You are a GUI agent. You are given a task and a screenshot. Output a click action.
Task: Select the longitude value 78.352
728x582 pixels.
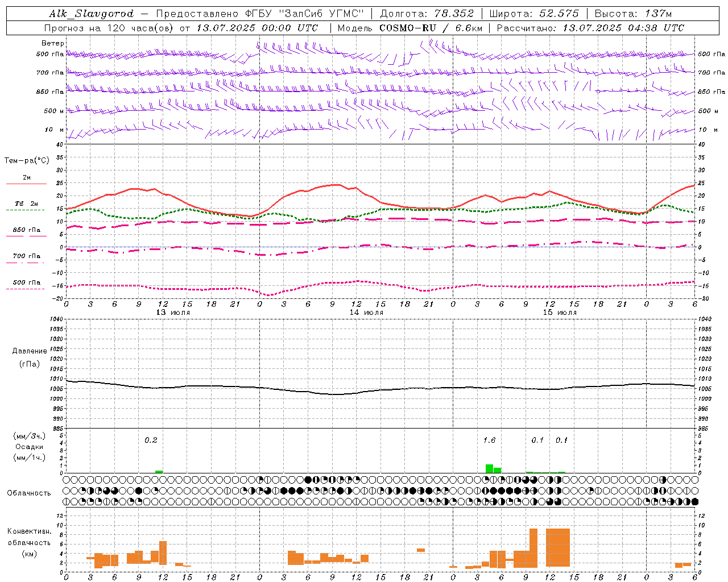coord(454,14)
